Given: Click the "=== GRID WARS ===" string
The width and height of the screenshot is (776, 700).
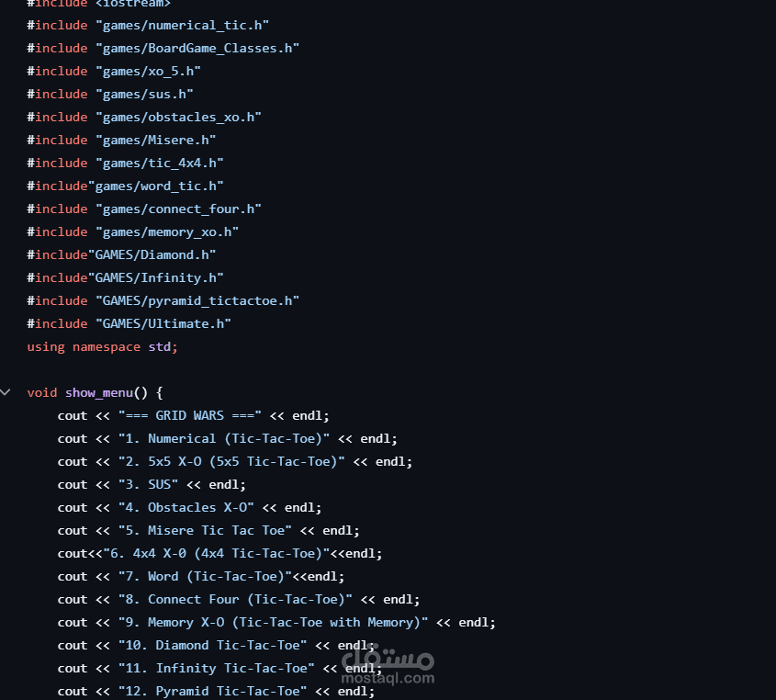Looking at the screenshot, I should pyautogui.click(x=189, y=415).
